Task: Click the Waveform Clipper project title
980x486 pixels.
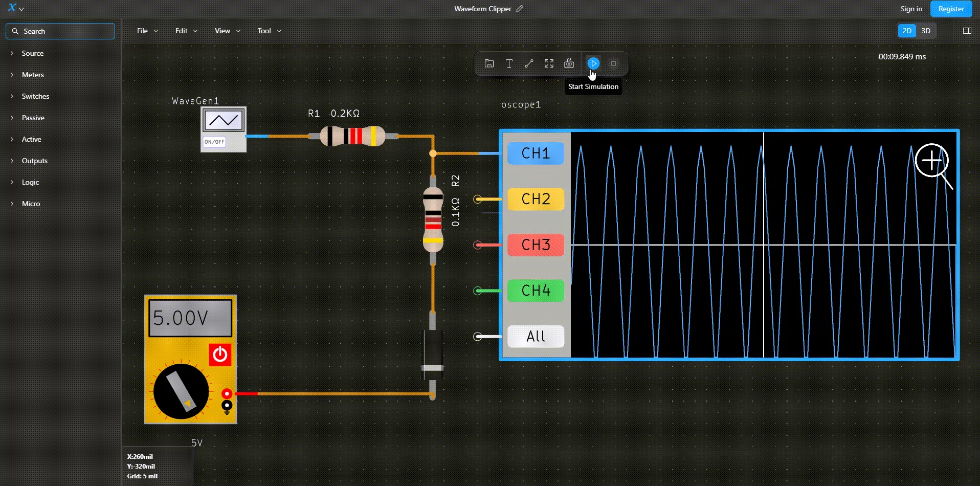Action: click(482, 9)
